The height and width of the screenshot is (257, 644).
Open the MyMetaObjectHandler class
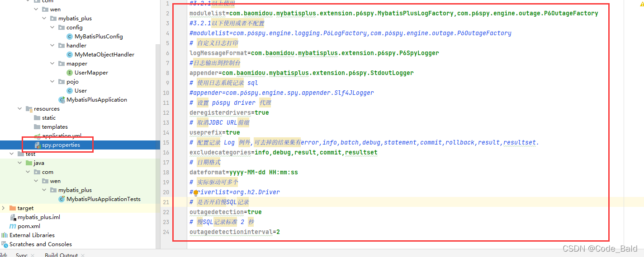(104, 55)
